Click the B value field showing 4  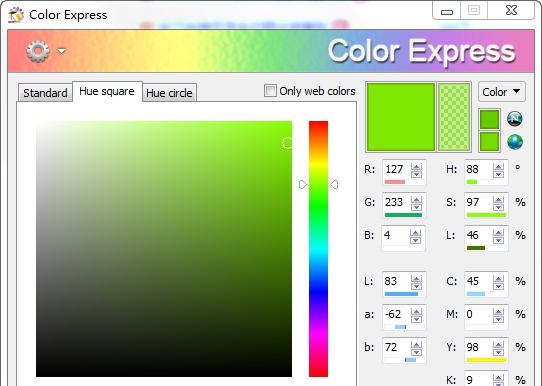coord(396,235)
